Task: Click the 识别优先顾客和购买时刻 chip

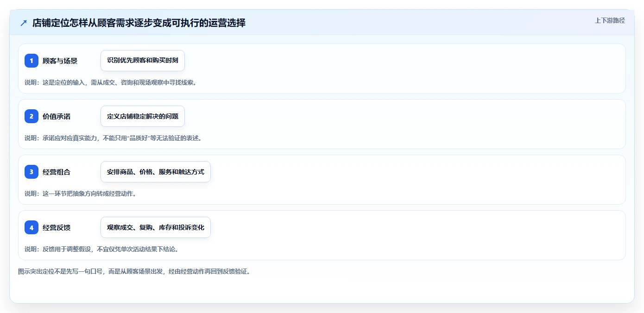Action: click(143, 61)
